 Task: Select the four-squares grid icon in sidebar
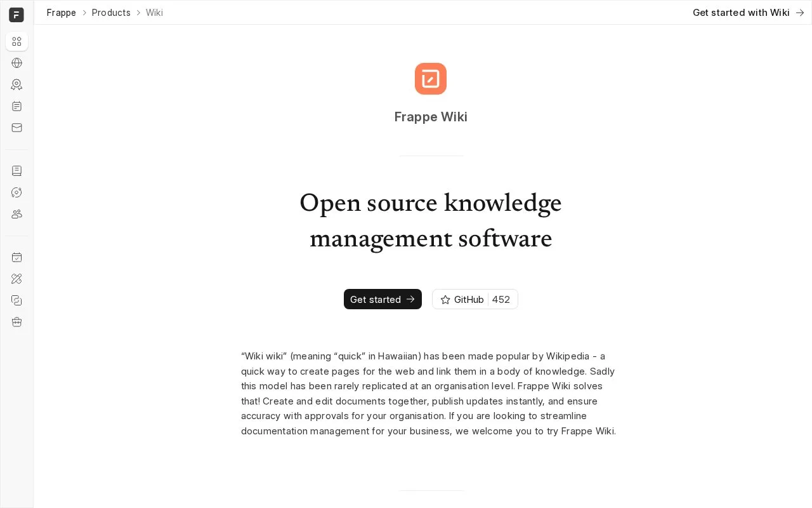(x=16, y=41)
